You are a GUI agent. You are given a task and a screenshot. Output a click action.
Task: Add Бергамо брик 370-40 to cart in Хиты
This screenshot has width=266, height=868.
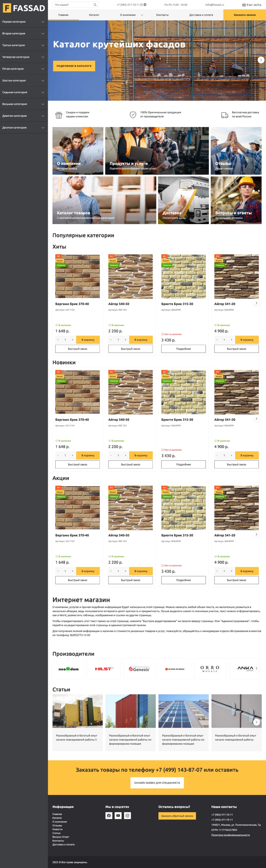[x=88, y=340]
